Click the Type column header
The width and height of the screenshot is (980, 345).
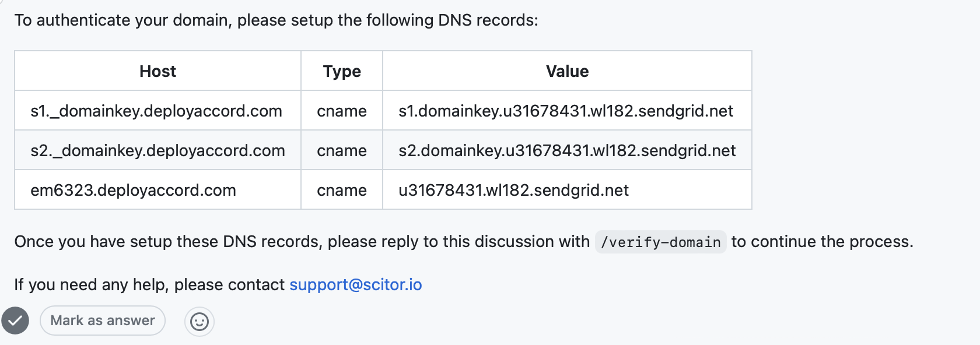342,71
